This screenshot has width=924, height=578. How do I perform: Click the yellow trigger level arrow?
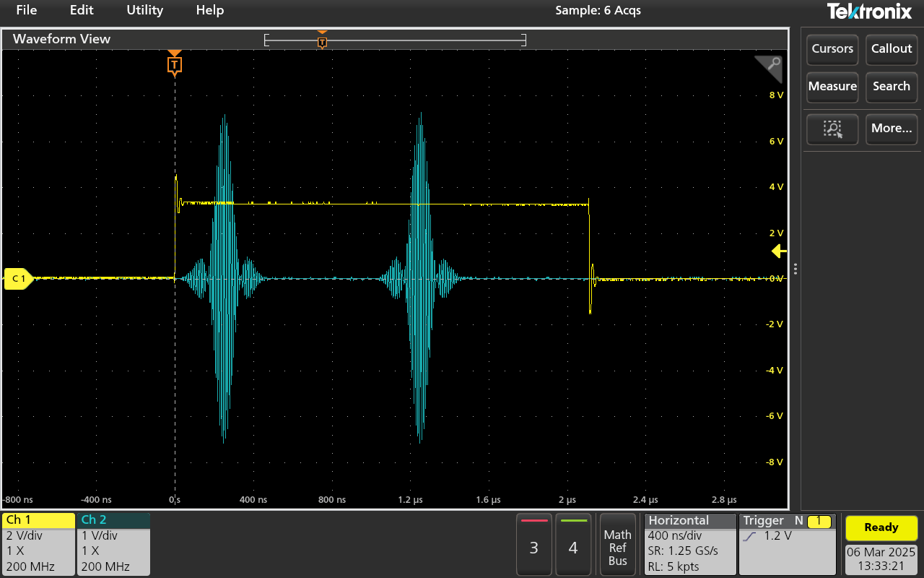click(x=778, y=251)
